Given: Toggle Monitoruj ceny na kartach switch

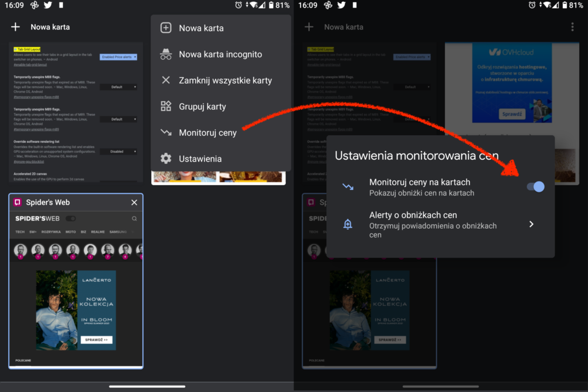Looking at the screenshot, I should [x=536, y=187].
